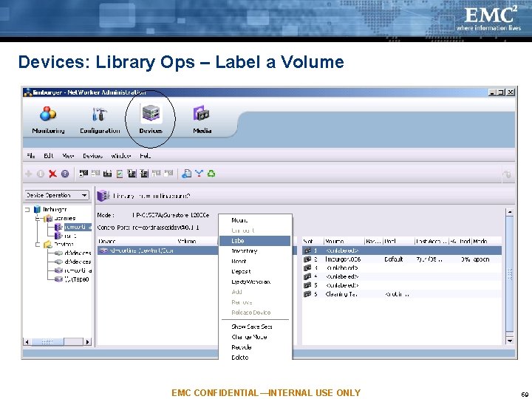Select slot 1 unlabeled volume row
This screenshot has width=532, height=399.
[402, 250]
